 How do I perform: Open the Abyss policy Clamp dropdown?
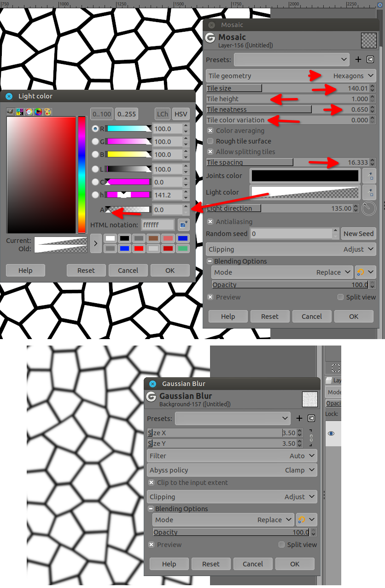coord(232,470)
